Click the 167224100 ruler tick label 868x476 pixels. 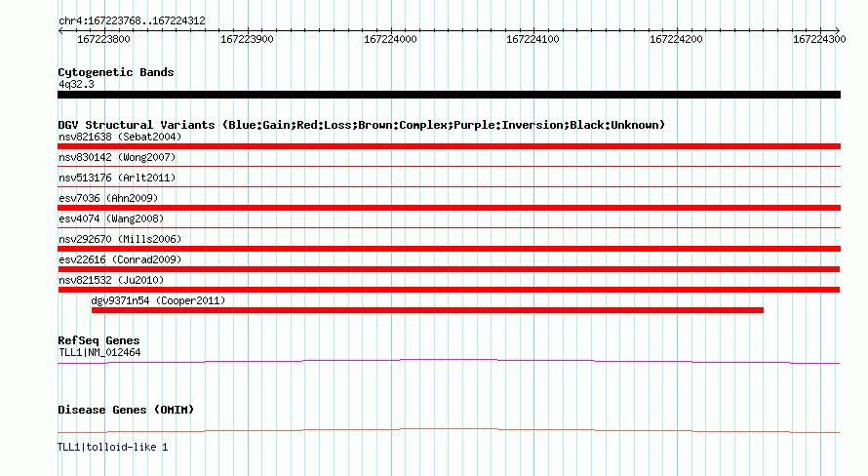[533, 39]
